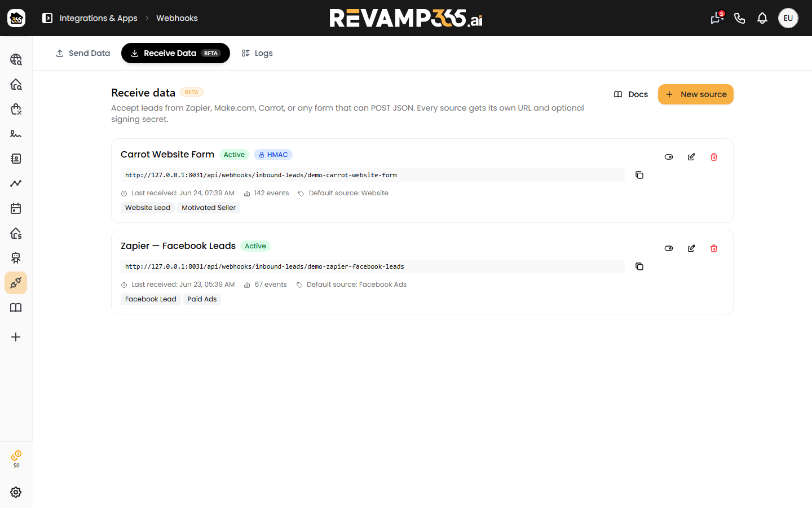Delete the Zapier — Facebook Leads source
The height and width of the screenshot is (508, 812).
pos(714,248)
